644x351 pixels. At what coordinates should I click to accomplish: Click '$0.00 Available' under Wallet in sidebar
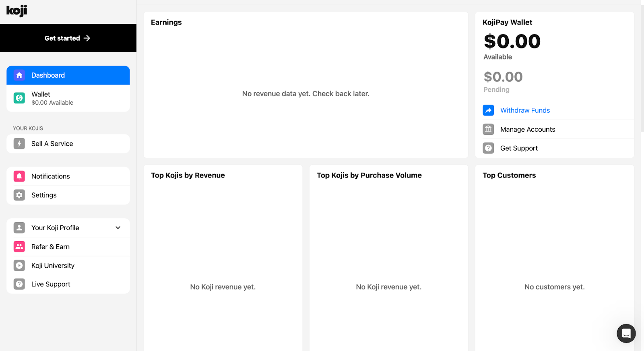(52, 103)
